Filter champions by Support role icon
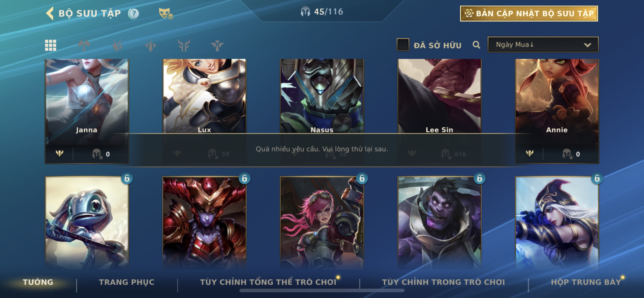Viewport: 644px width, 298px height. click(217, 45)
